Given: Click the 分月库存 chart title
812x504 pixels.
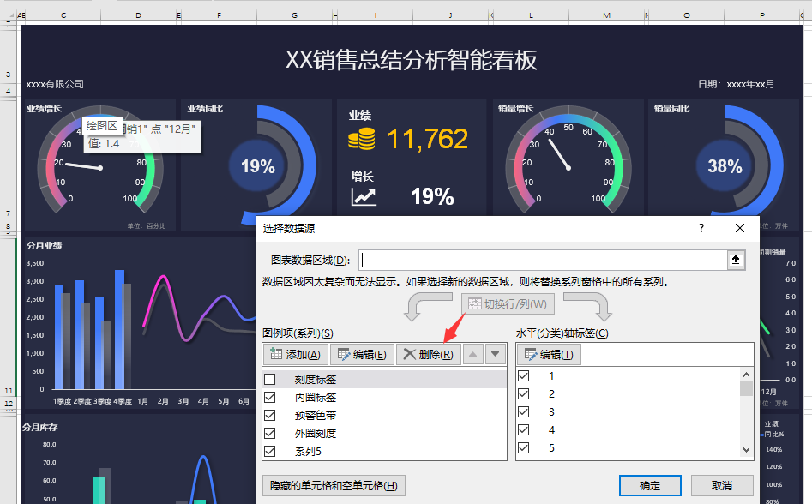Looking at the screenshot, I should click(40, 428).
